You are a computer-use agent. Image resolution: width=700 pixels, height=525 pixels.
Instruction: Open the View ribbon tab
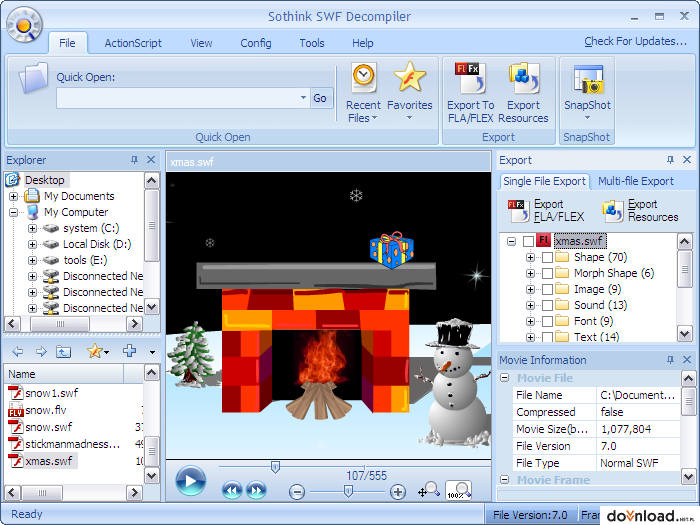201,43
